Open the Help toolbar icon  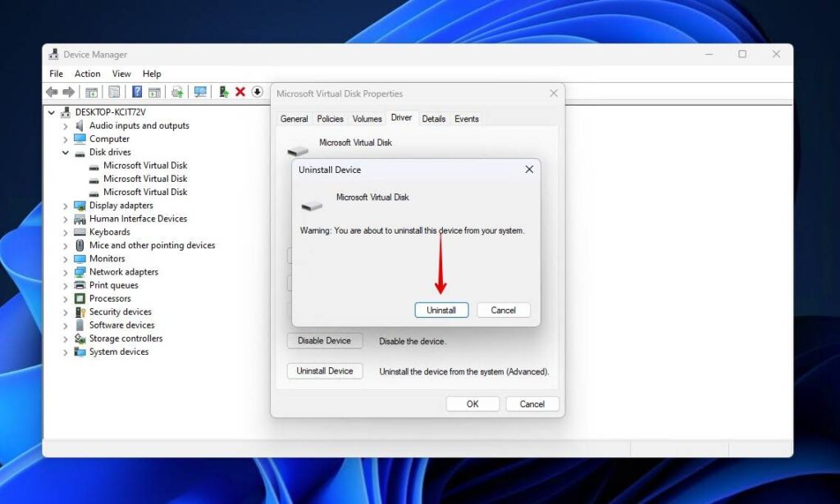138,92
